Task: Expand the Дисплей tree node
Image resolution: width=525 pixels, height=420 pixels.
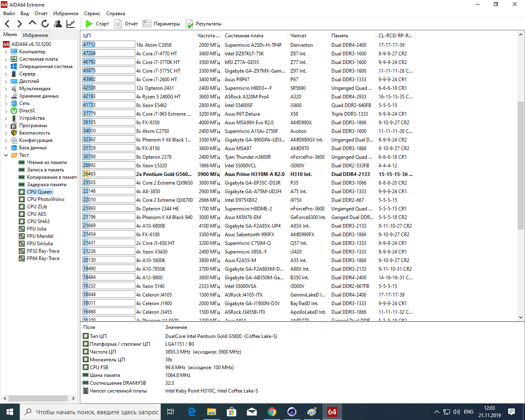Action: (x=6, y=82)
